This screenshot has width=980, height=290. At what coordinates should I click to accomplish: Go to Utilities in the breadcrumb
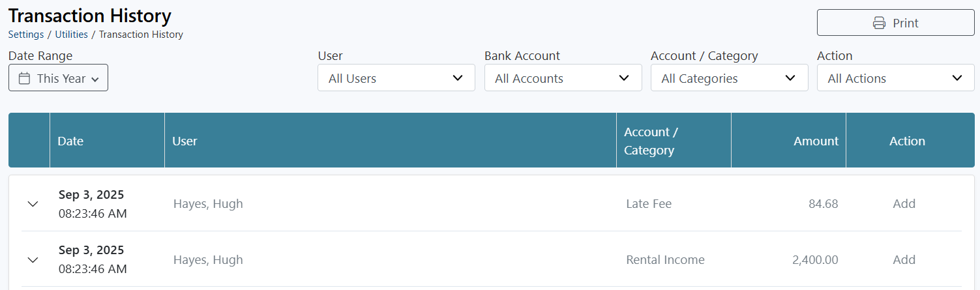pyautogui.click(x=72, y=35)
